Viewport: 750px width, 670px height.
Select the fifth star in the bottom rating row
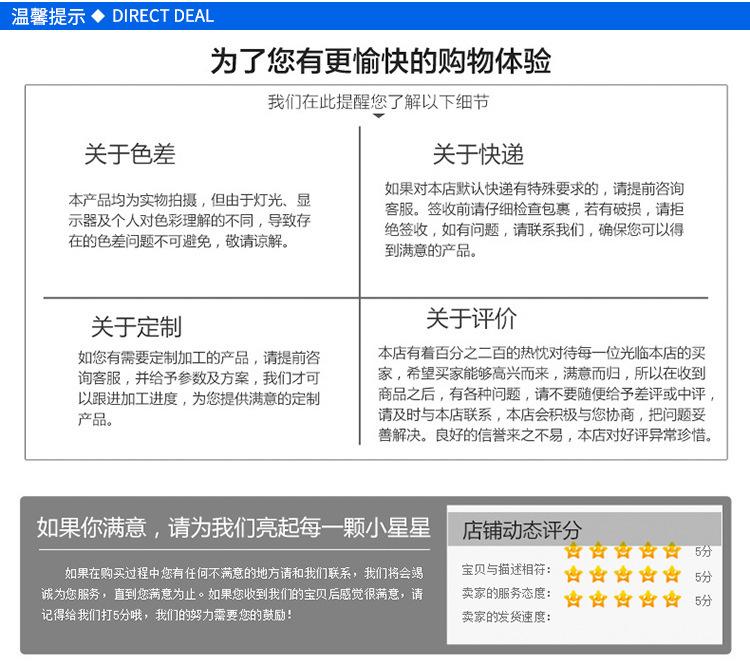[671, 599]
